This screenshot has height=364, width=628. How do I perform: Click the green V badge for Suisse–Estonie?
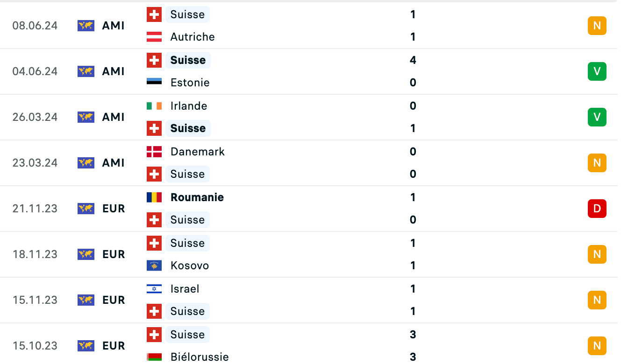tap(597, 71)
